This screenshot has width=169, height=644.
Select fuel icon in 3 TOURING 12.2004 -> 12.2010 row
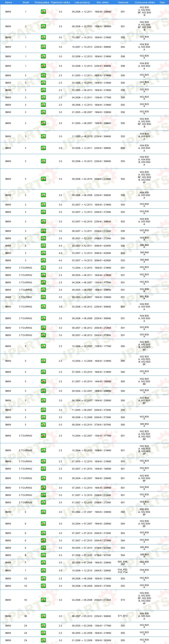pyautogui.click(x=43, y=268)
